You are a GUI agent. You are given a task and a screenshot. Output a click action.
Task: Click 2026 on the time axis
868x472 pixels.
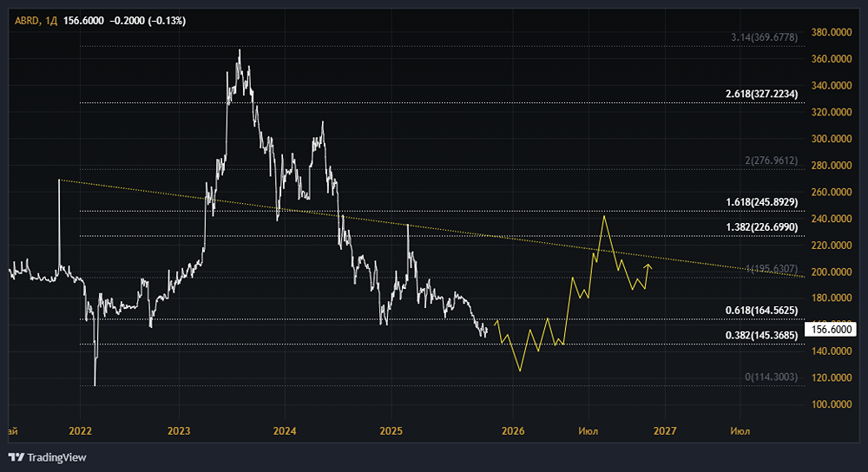[513, 430]
